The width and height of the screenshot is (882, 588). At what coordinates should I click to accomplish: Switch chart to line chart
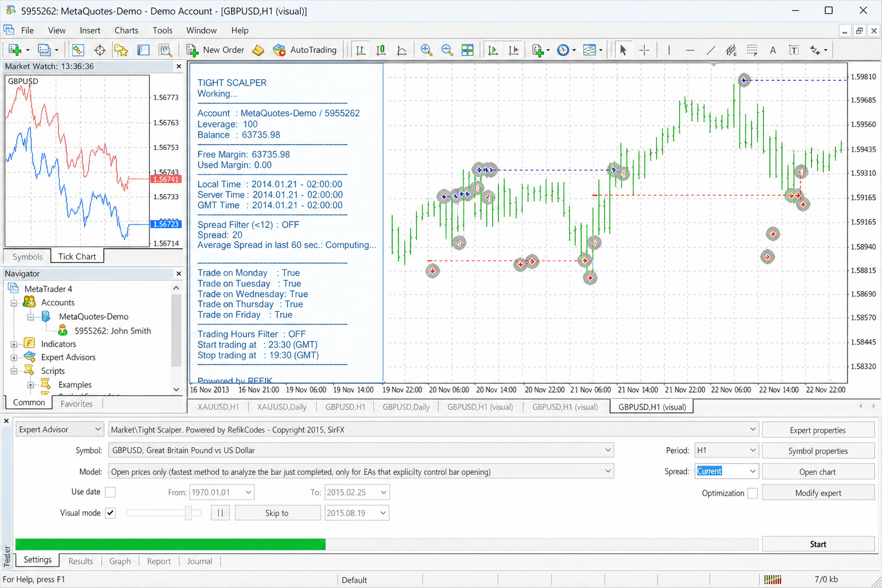[x=402, y=50]
